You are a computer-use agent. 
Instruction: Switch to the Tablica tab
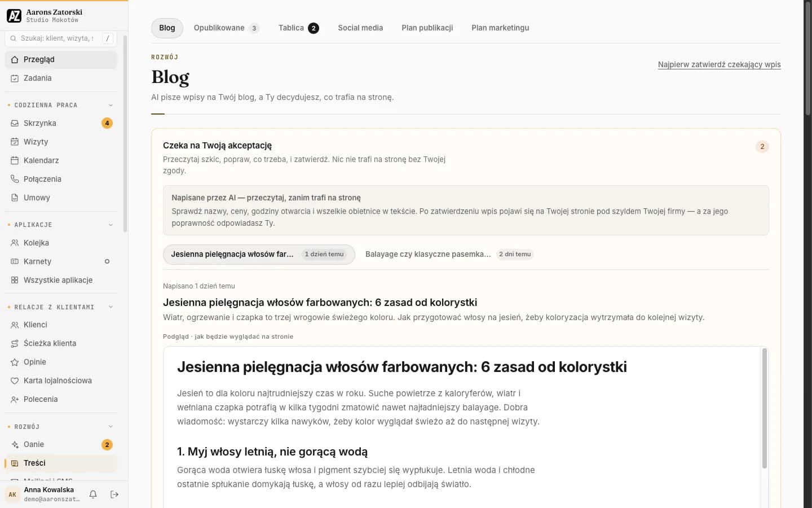[298, 28]
